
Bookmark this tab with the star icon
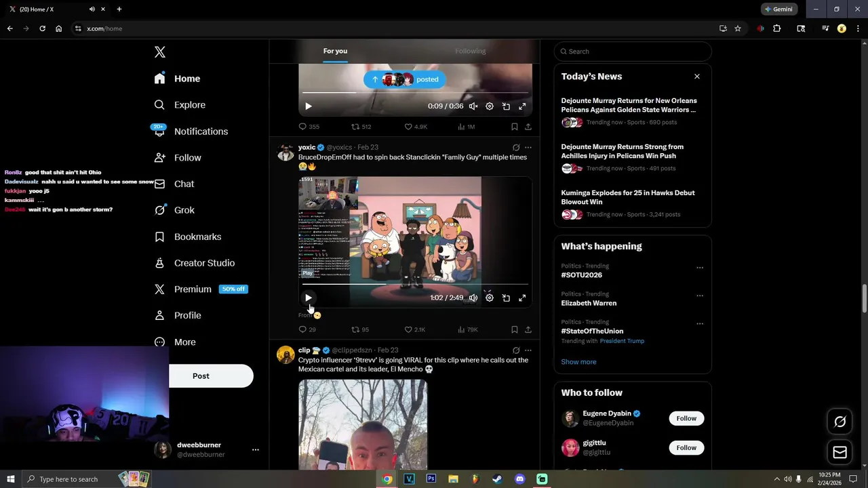pos(738,28)
